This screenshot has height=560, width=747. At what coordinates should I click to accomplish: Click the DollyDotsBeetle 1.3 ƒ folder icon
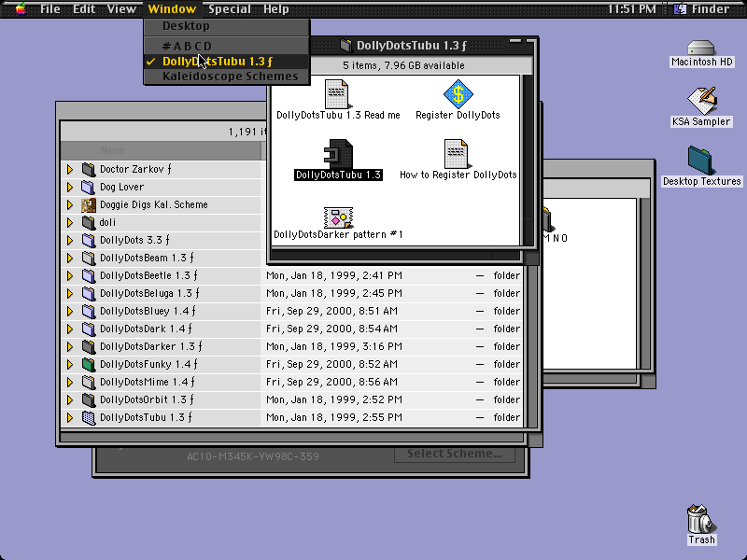coord(89,275)
